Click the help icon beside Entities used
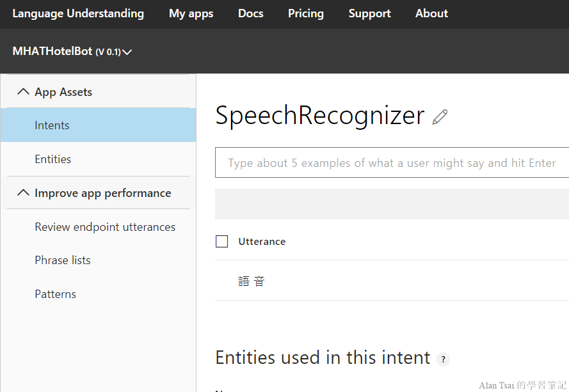Viewport: 569px width, 392px height. 443,359
